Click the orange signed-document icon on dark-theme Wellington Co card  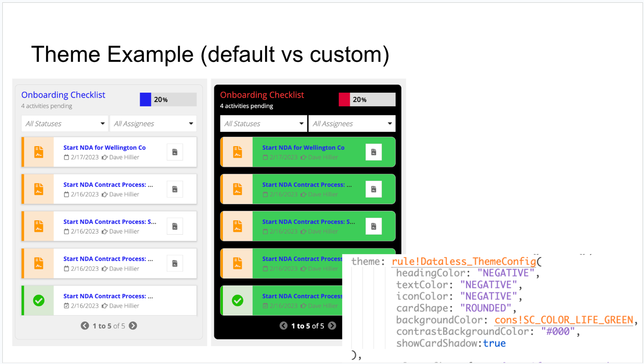[237, 152]
